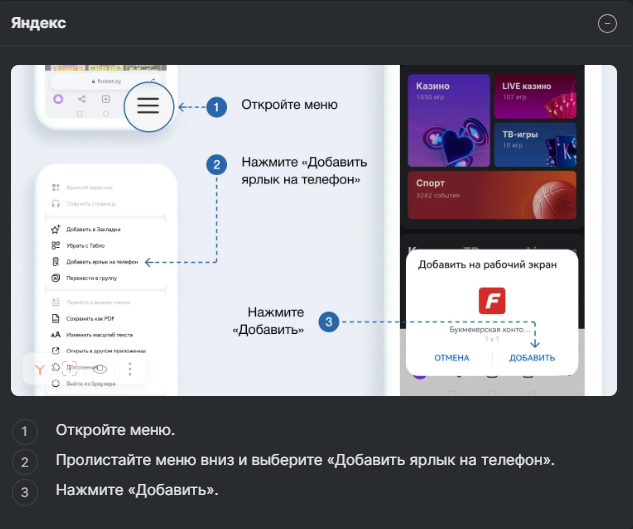Tap the purple Alice assistant icon
The width and height of the screenshot is (633, 529).
click(58, 99)
